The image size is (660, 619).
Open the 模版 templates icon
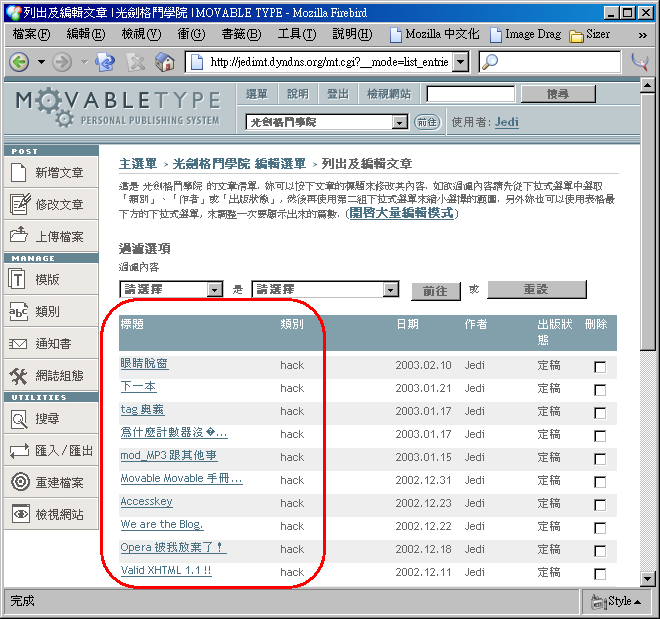[x=17, y=279]
